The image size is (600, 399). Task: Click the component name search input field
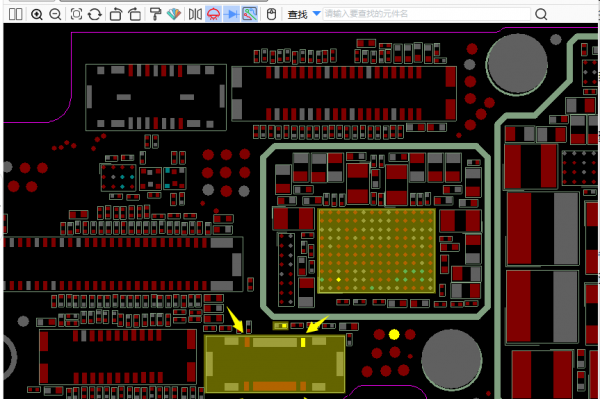[427, 14]
